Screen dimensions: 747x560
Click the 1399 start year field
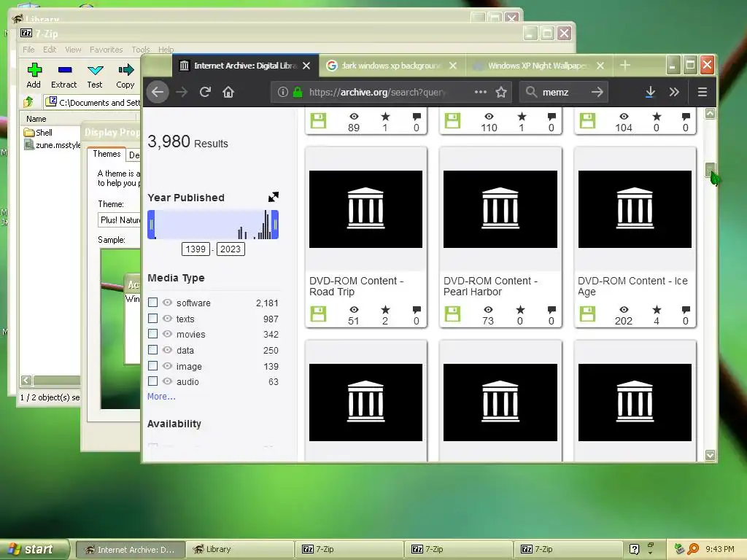tap(196, 249)
